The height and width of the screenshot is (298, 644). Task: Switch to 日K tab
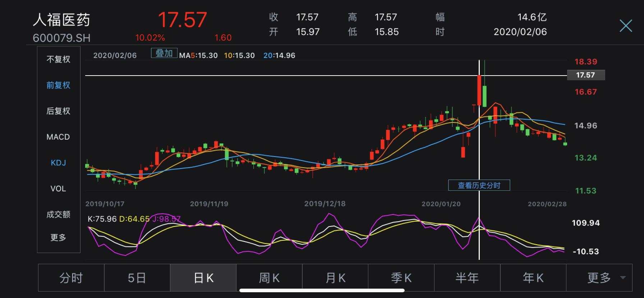[203, 277]
